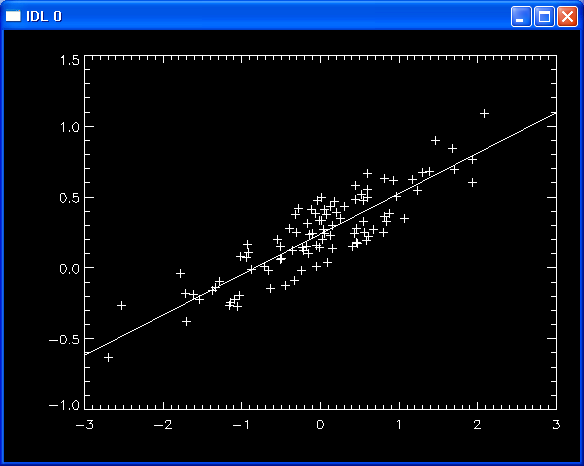The height and width of the screenshot is (466, 584).
Task: Close the IDL 0 window
Action: (567, 16)
